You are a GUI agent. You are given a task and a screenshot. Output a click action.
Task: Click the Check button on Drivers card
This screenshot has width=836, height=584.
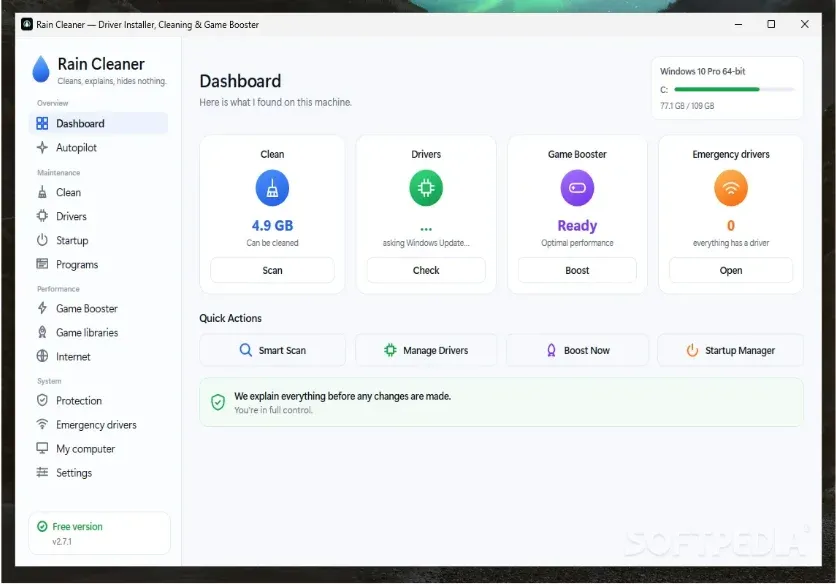(426, 270)
